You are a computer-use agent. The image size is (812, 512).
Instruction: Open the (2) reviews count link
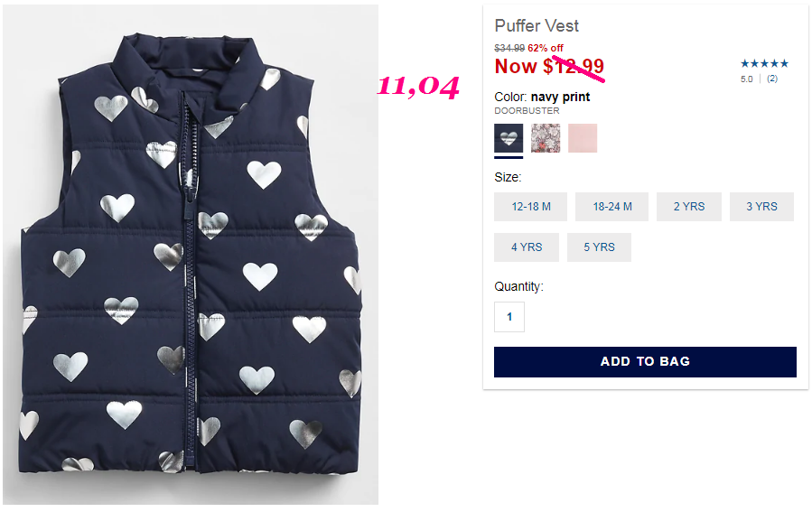pos(772,79)
